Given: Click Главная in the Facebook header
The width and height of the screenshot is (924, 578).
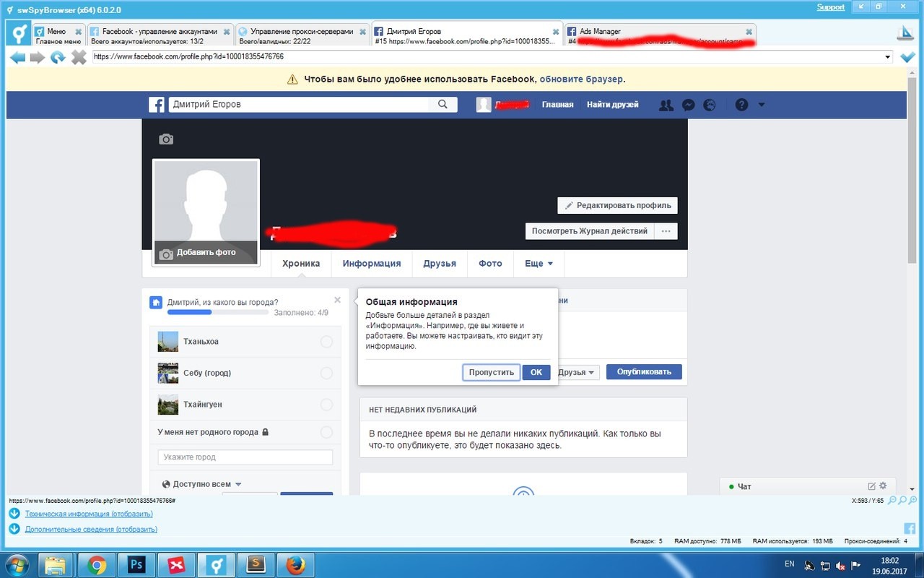Looking at the screenshot, I should click(557, 105).
